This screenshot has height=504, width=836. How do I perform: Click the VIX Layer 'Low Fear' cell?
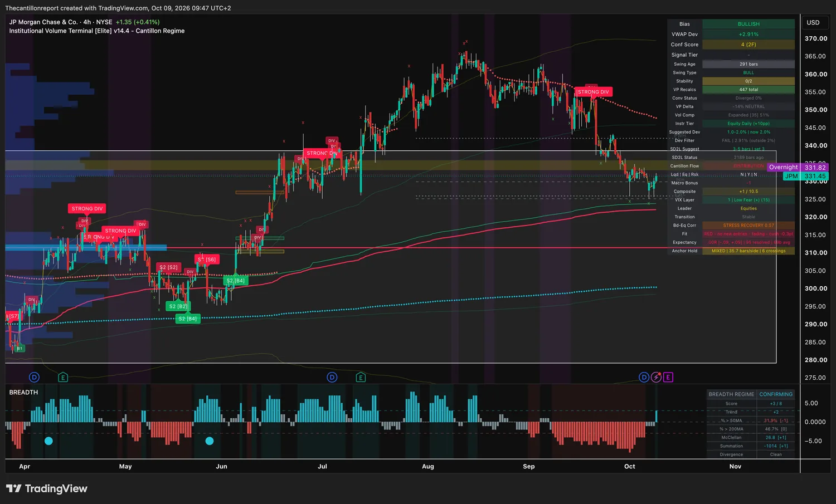click(748, 200)
